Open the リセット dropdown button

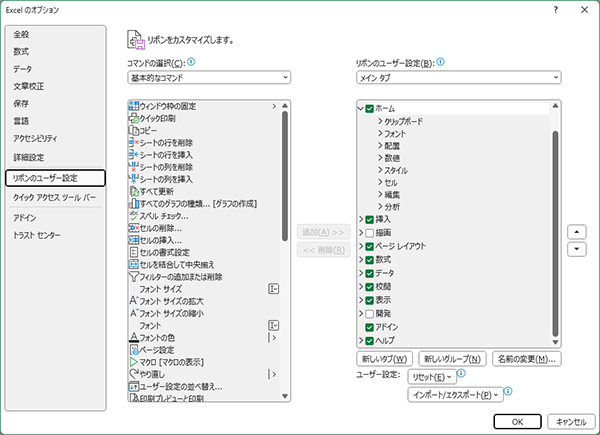pyautogui.click(x=432, y=377)
